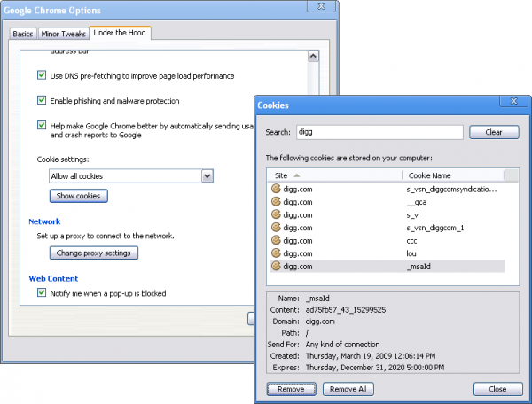Click cookie icon for _msaId row
Image resolution: width=532 pixels, height=404 pixels.
[276, 266]
